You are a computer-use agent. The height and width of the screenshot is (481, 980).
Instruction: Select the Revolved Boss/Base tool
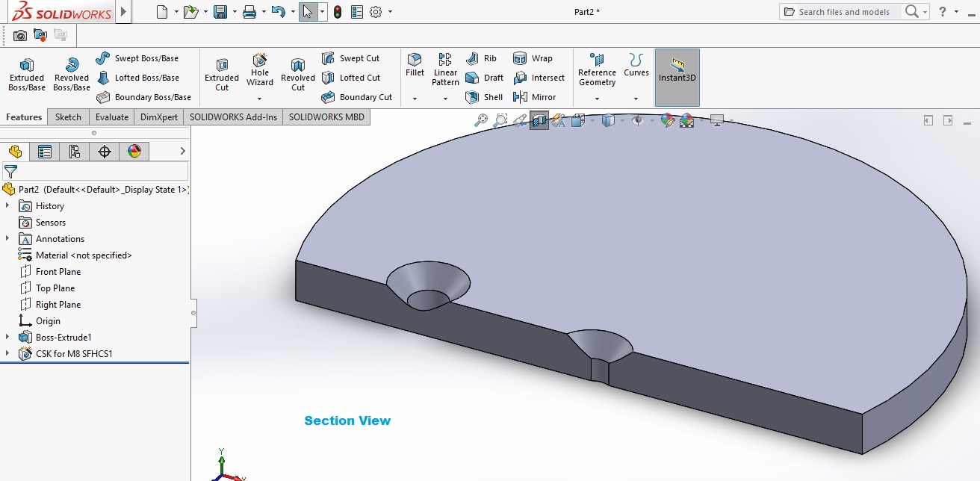[x=72, y=75]
